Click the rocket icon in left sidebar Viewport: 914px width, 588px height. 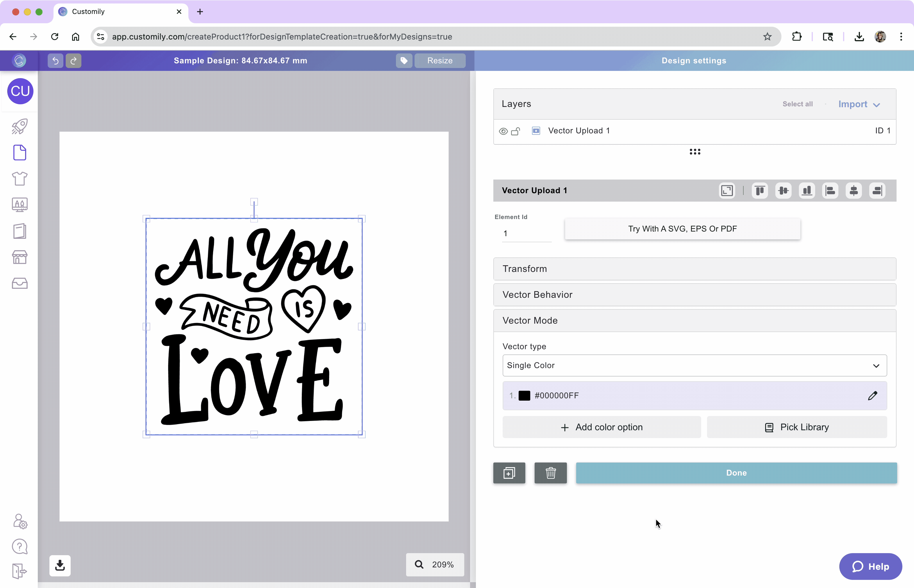pyautogui.click(x=19, y=126)
